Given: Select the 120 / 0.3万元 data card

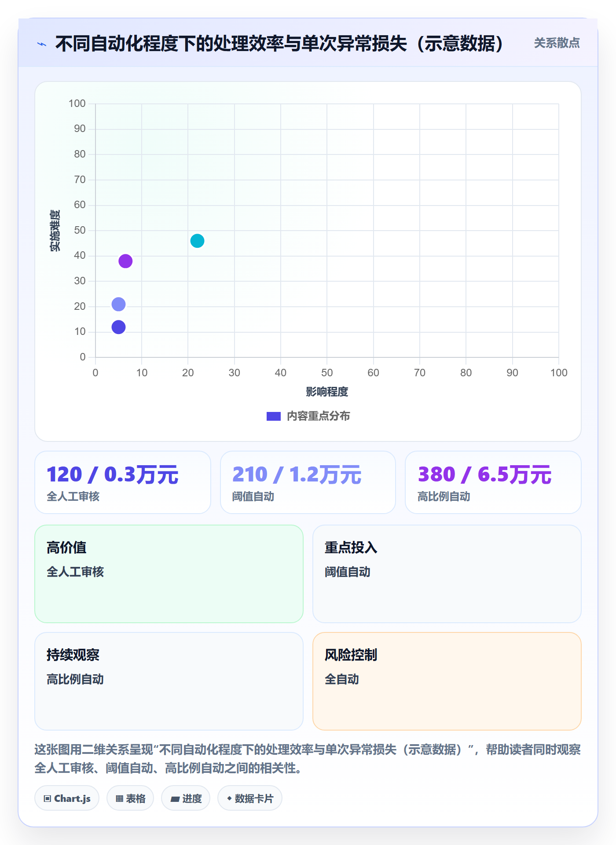Looking at the screenshot, I should tap(123, 482).
